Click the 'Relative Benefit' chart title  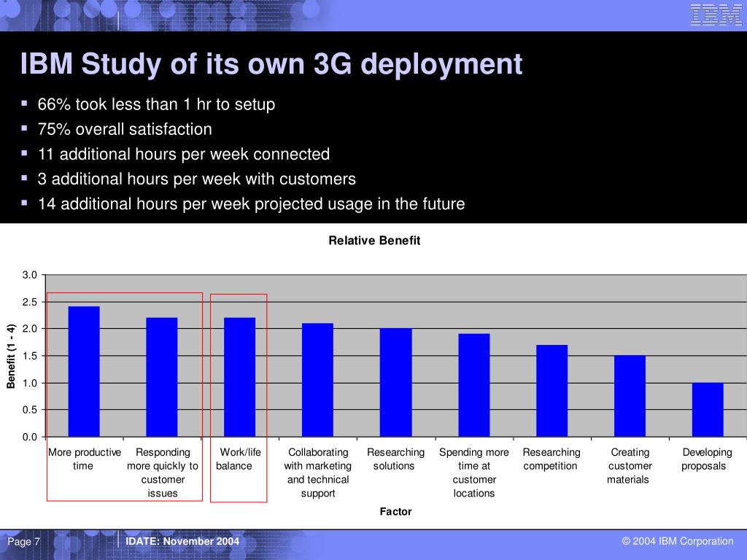click(374, 241)
